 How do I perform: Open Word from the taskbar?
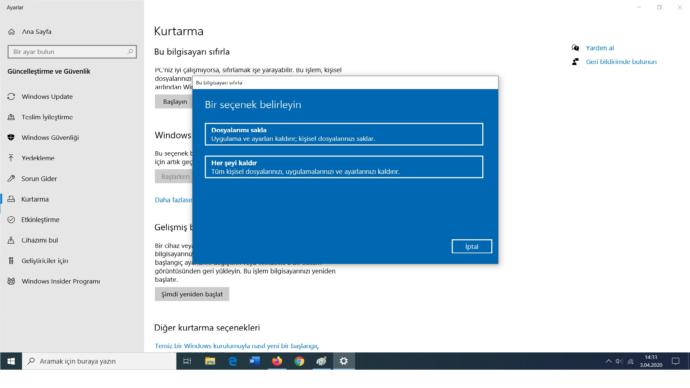pyautogui.click(x=254, y=361)
